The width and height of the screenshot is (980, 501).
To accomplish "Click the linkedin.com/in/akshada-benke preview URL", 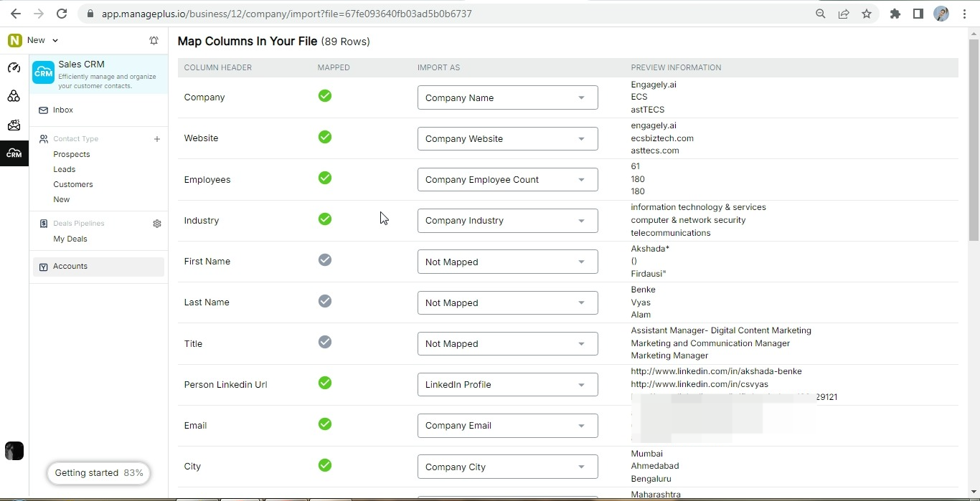I will pyautogui.click(x=716, y=371).
